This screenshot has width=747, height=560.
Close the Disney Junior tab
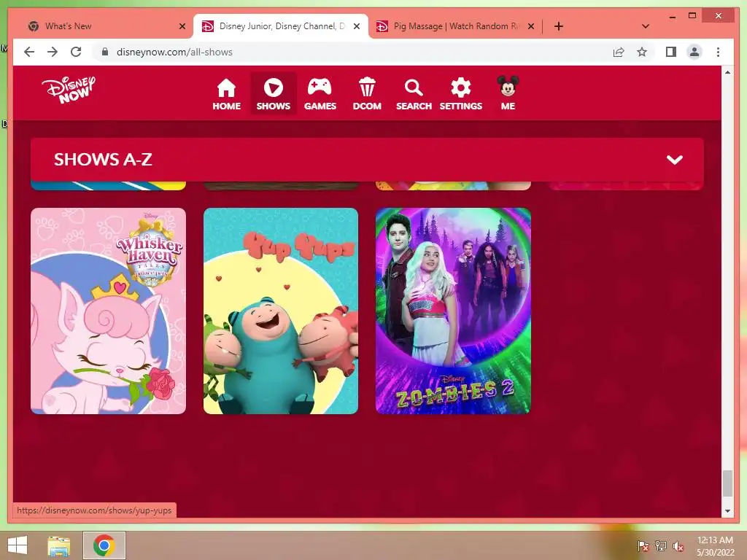point(356,26)
